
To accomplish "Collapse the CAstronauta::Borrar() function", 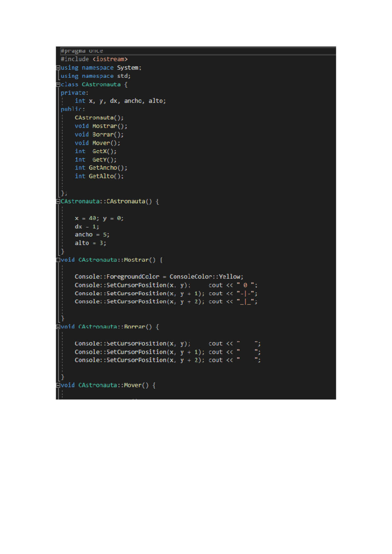I will (x=58, y=327).
